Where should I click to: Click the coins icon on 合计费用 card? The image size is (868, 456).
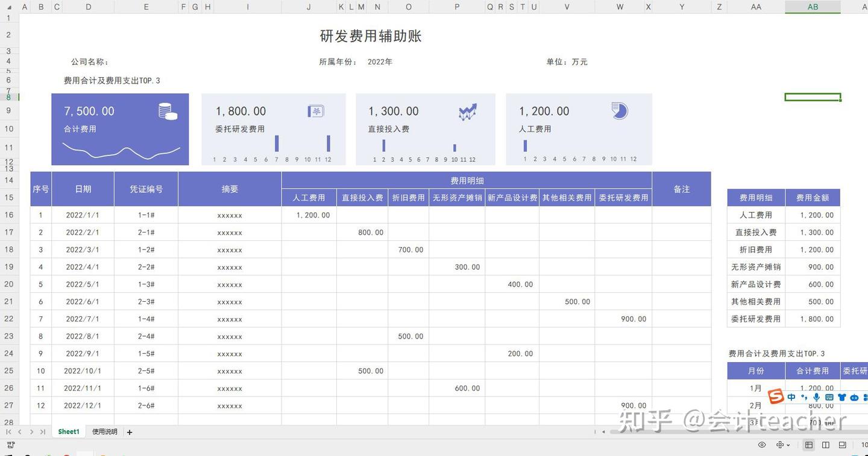pos(168,111)
